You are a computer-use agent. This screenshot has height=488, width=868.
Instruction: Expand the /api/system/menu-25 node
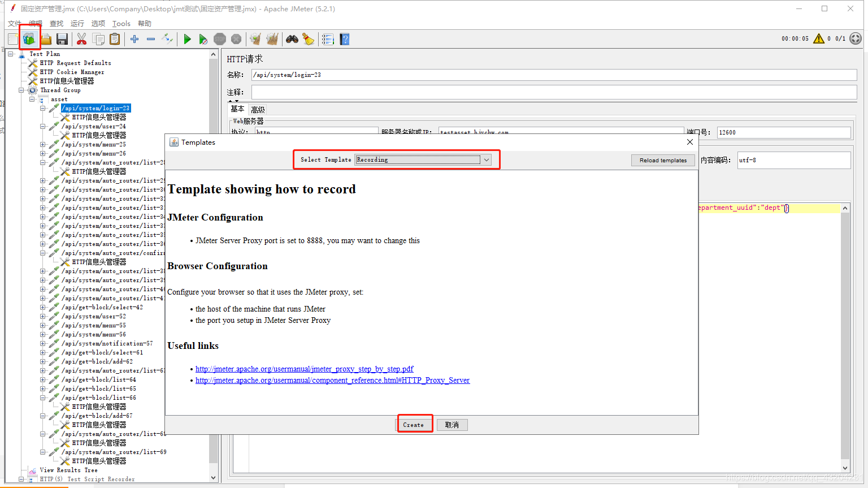[43, 144]
